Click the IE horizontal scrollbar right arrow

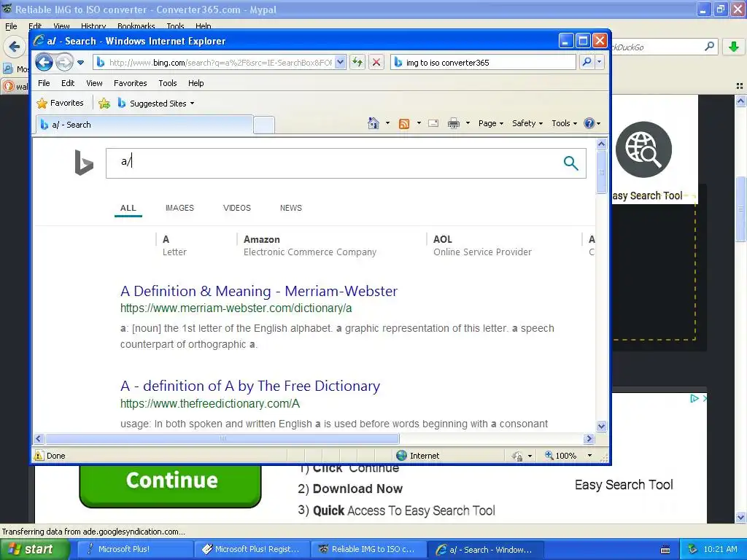(x=589, y=438)
